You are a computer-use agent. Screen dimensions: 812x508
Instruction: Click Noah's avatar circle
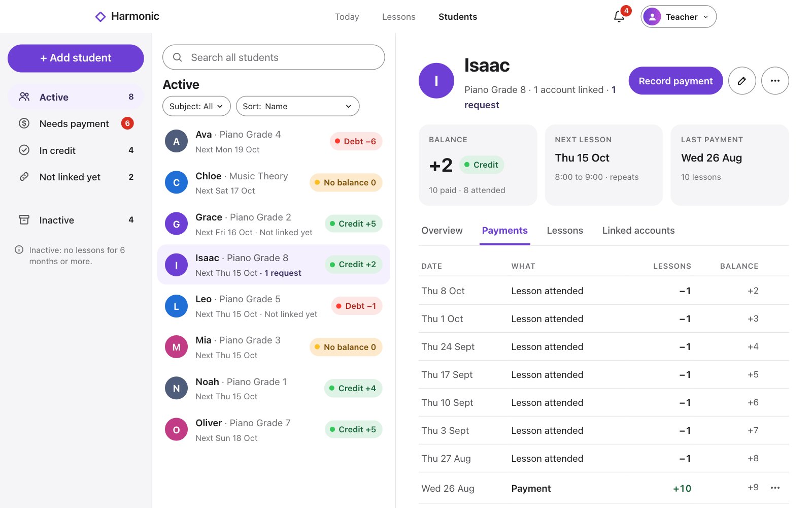coord(177,388)
